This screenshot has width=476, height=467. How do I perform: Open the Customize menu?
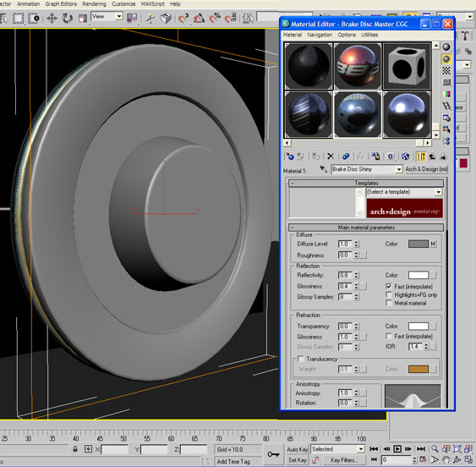point(123,4)
